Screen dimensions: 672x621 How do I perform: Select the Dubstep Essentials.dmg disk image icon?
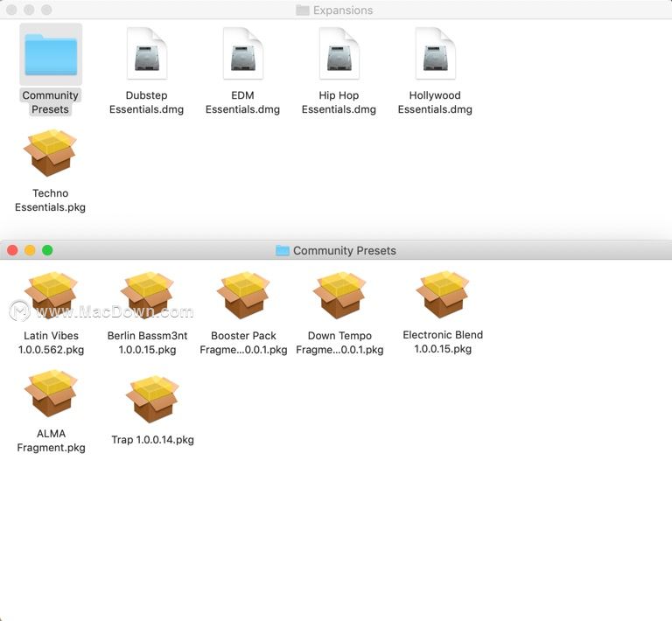coord(147,53)
